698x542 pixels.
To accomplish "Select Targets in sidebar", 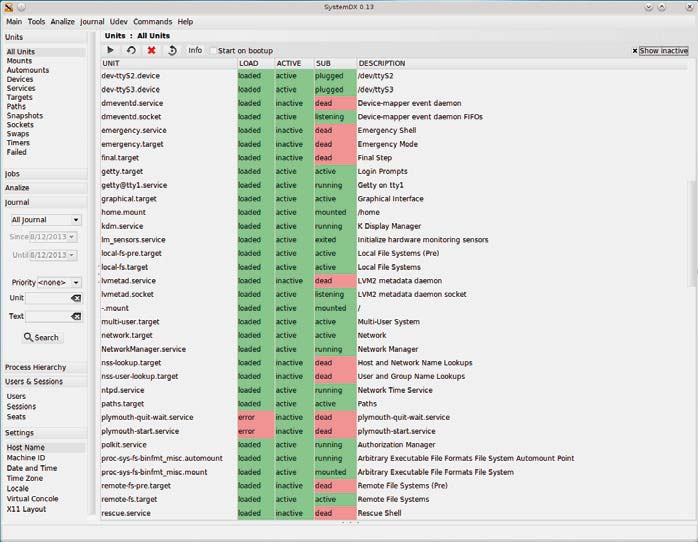I will (19, 97).
